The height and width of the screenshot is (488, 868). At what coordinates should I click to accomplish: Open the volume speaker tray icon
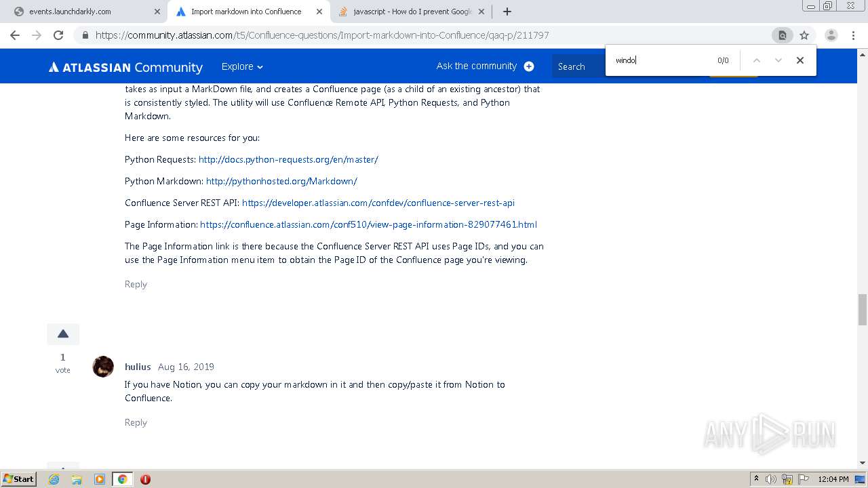[771, 479]
